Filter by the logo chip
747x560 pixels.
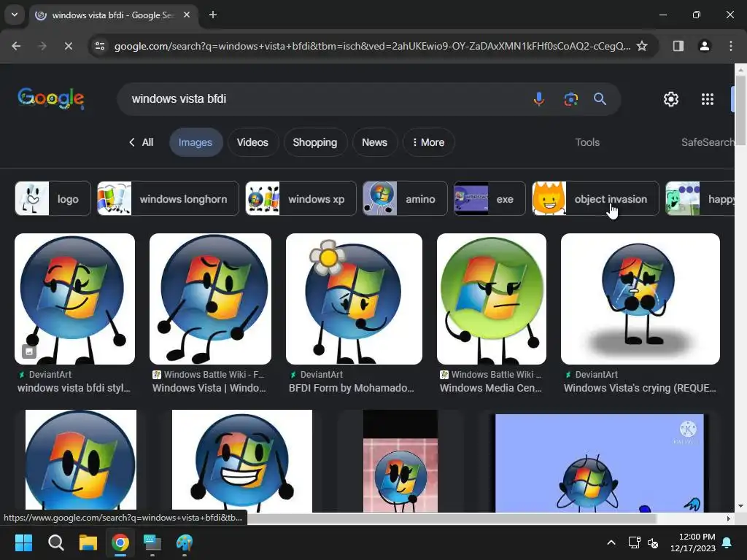(x=53, y=198)
